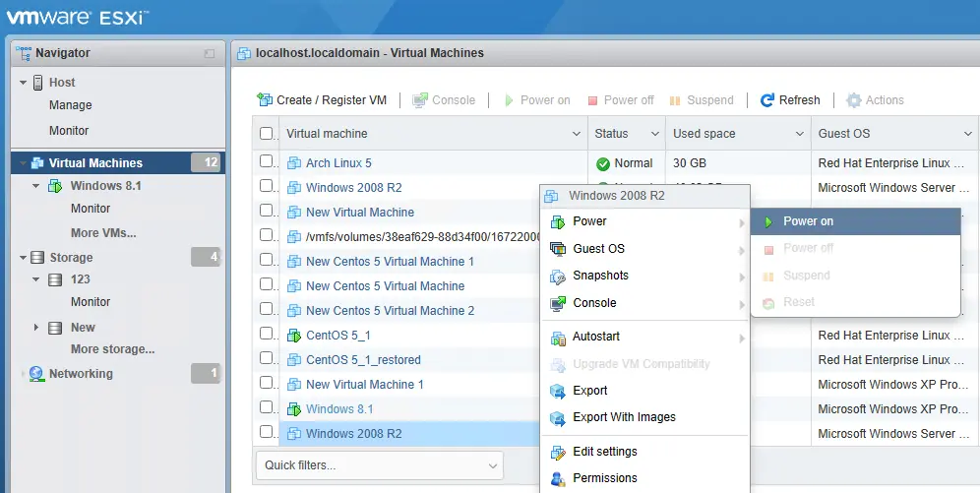Check the Arch Linux 5 checkbox
The height and width of the screenshot is (493, 980).
(x=267, y=162)
